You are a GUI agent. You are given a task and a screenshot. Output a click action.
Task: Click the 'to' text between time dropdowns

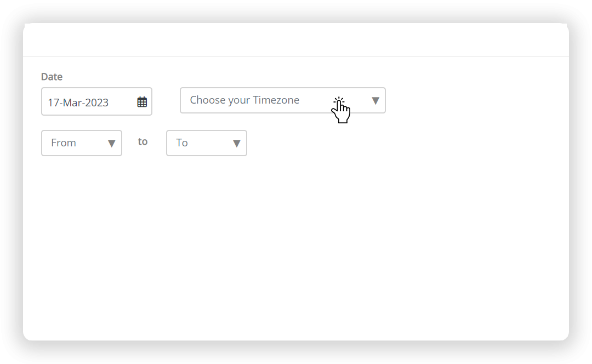(x=143, y=141)
